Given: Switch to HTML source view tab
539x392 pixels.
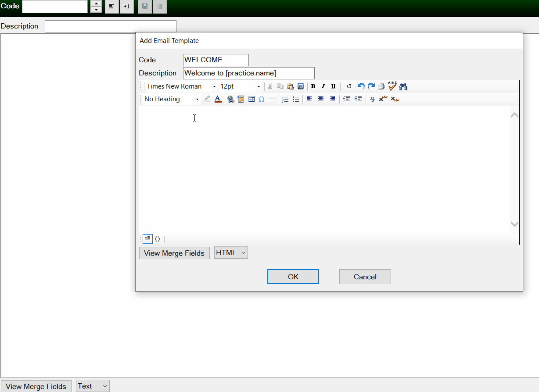Looking at the screenshot, I should pos(158,239).
